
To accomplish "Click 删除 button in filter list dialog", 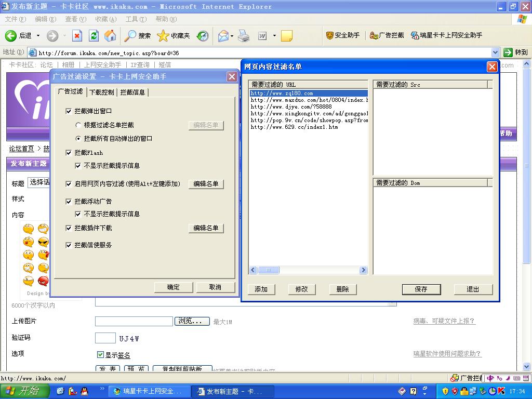I will click(x=343, y=289).
